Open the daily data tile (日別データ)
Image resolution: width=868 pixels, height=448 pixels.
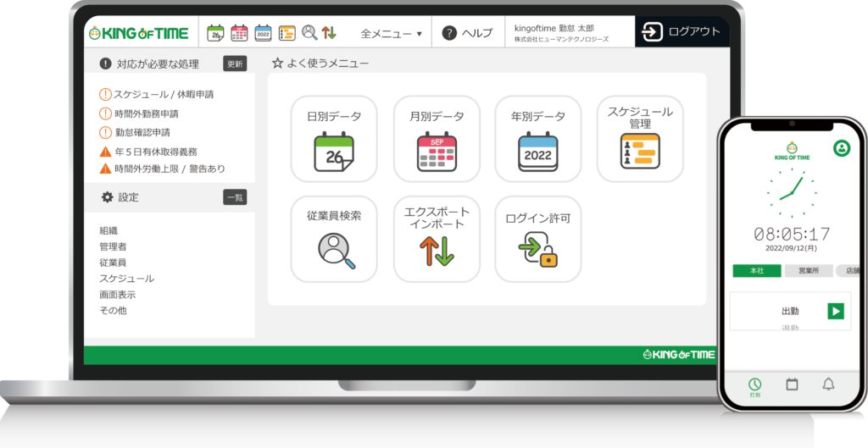tap(333, 139)
